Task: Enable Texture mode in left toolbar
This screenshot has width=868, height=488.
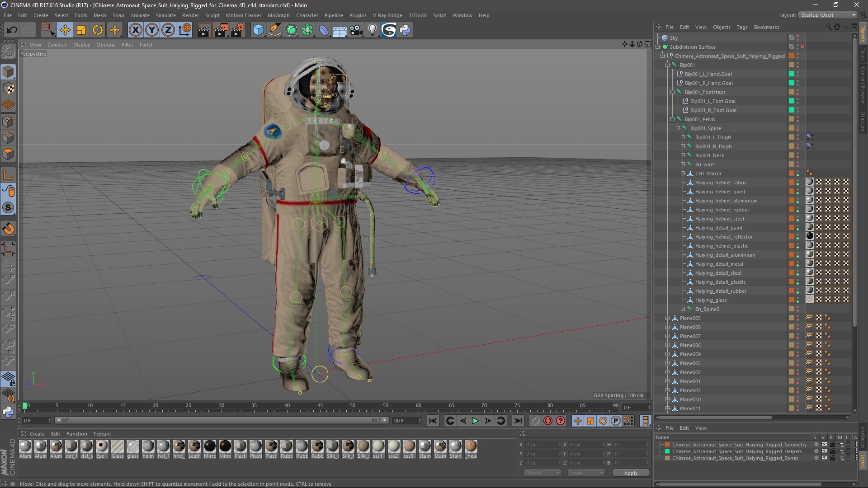Action: coord(8,89)
